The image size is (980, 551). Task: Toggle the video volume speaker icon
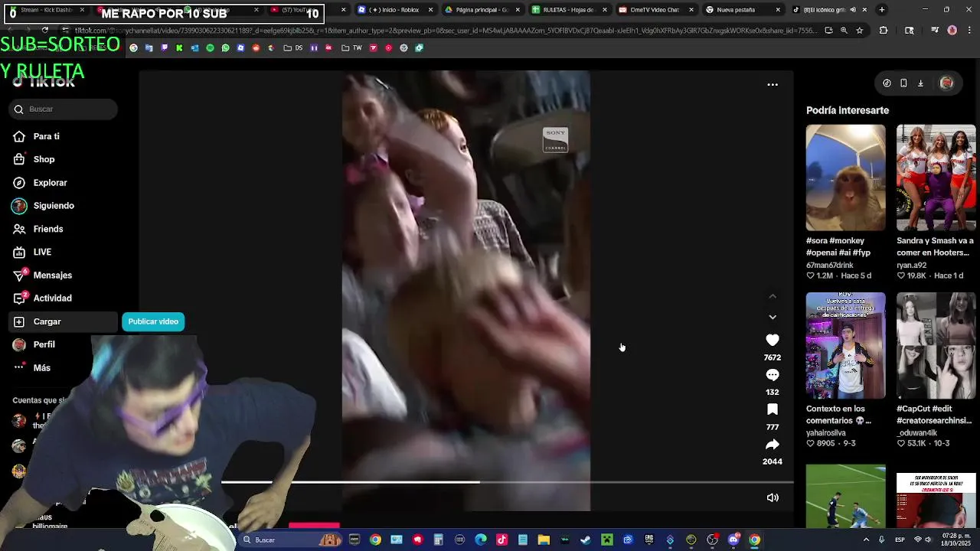(773, 497)
